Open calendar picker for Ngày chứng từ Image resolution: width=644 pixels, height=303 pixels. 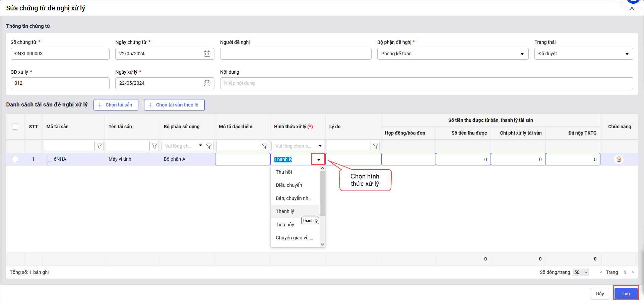[x=207, y=54]
